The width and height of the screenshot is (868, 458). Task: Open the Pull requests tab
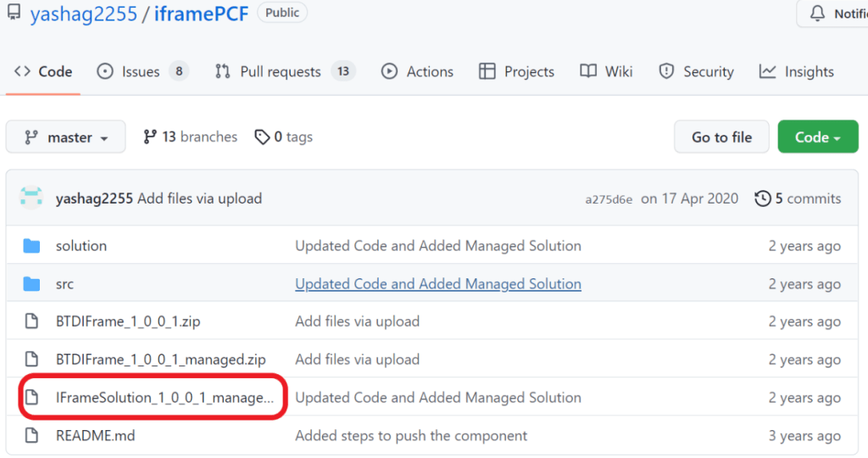click(x=280, y=72)
